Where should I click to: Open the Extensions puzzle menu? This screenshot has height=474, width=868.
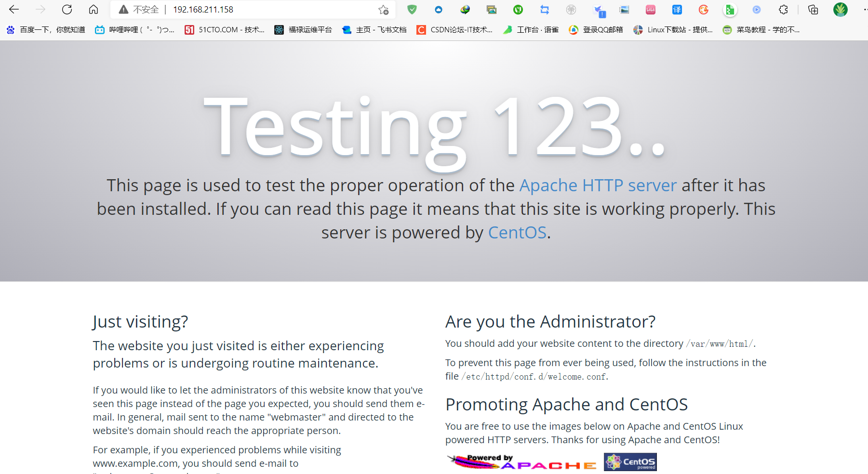(784, 9)
